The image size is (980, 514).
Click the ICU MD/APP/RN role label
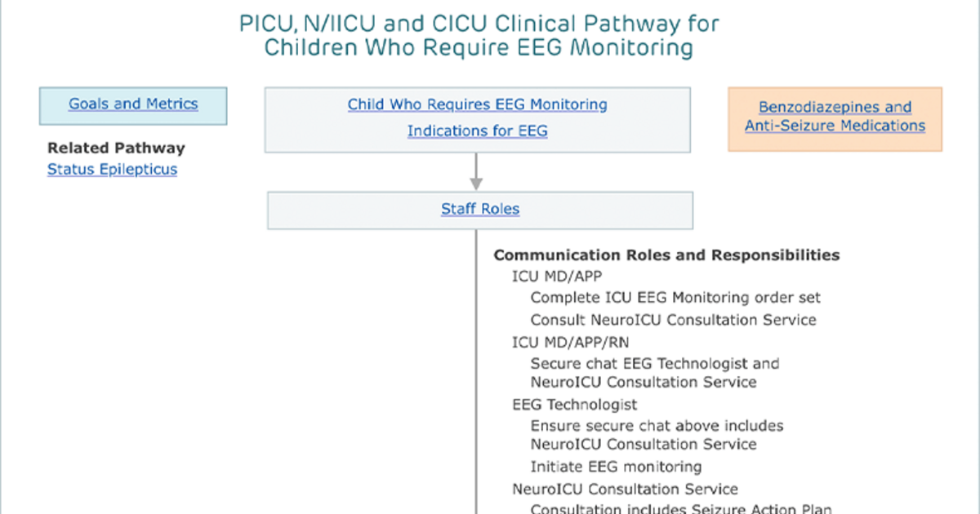tap(571, 342)
